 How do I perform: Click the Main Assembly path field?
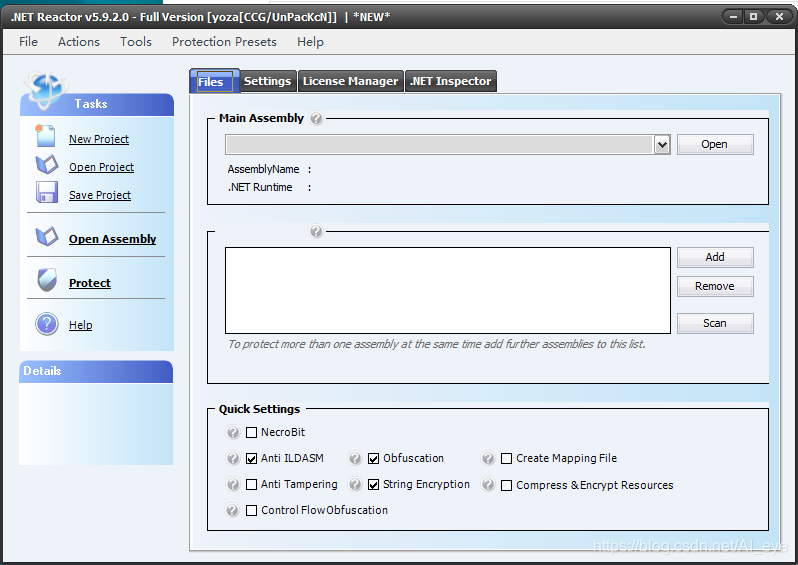point(440,145)
